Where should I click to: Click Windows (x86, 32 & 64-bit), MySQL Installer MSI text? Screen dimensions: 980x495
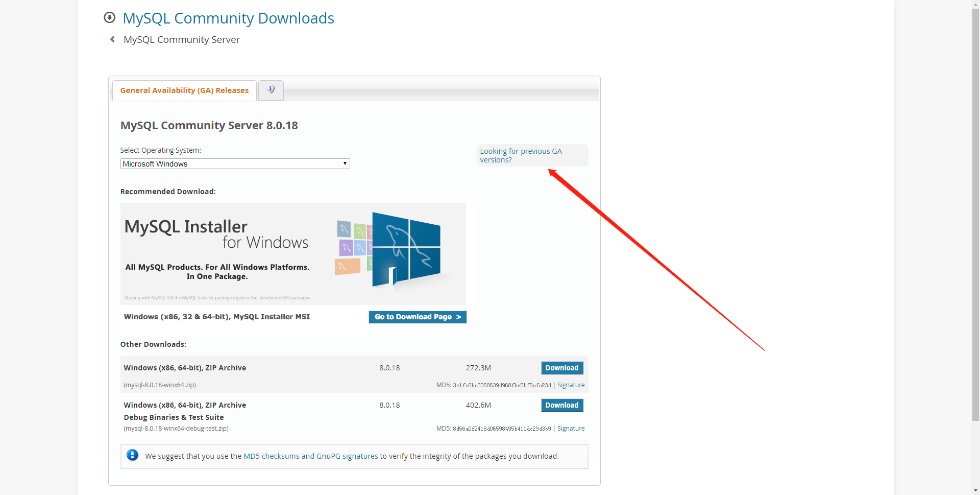pyautogui.click(x=217, y=317)
